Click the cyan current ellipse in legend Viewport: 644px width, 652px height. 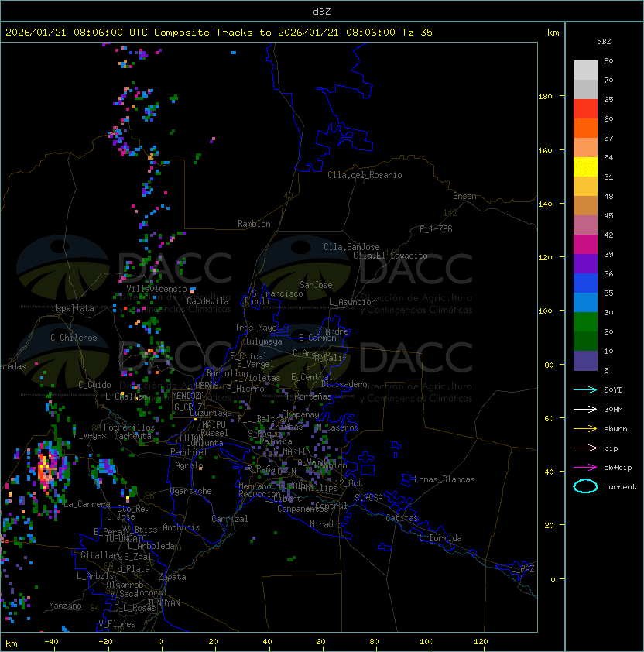point(585,486)
